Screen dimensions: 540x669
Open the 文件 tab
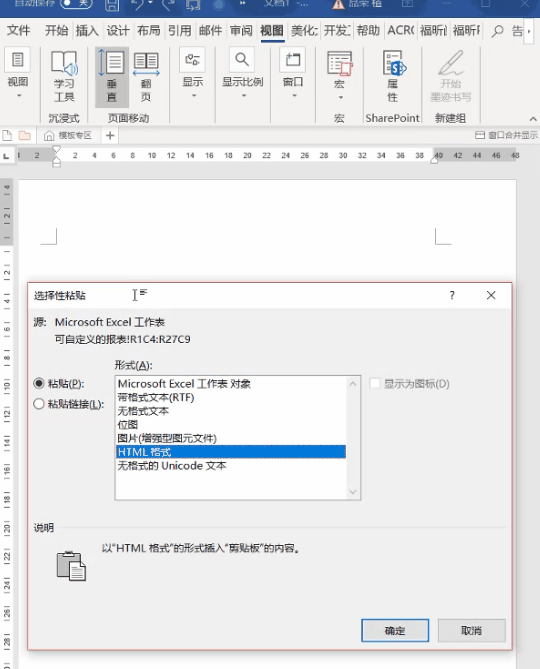point(19,31)
